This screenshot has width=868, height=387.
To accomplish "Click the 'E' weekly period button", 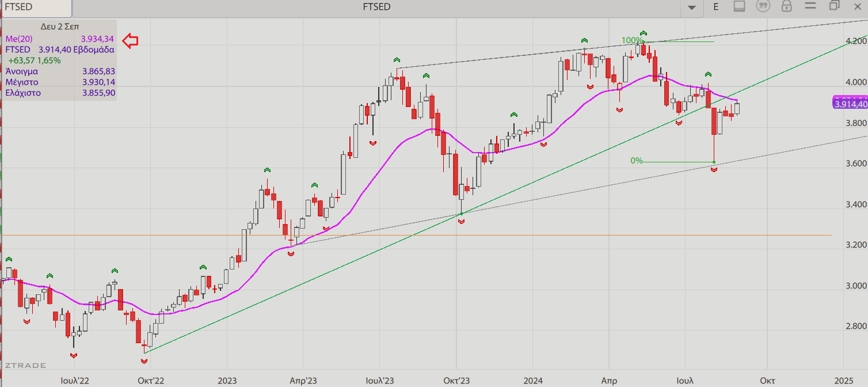I will coord(716,6).
